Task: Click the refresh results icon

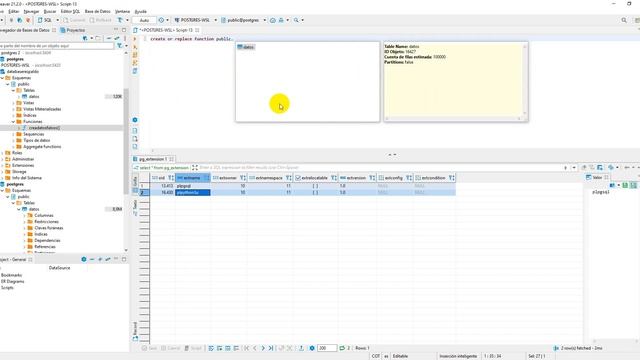Action: [x=342, y=348]
